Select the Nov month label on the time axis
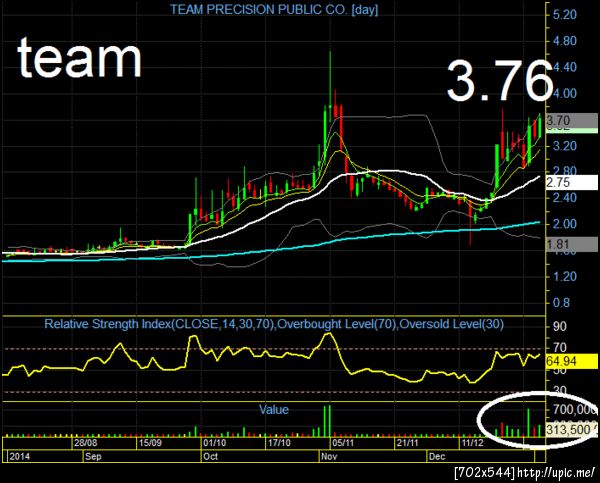This screenshot has height=483, width=600. [x=329, y=457]
